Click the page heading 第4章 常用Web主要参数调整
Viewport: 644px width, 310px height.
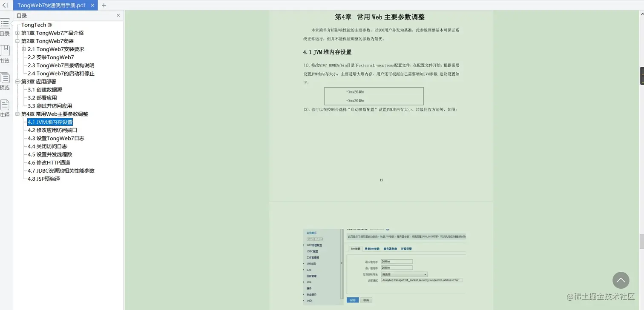[380, 17]
